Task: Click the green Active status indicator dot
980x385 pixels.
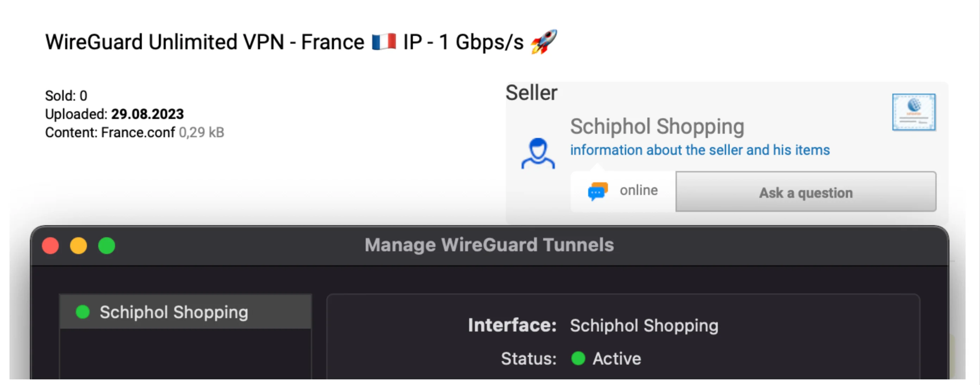Action: point(578,358)
